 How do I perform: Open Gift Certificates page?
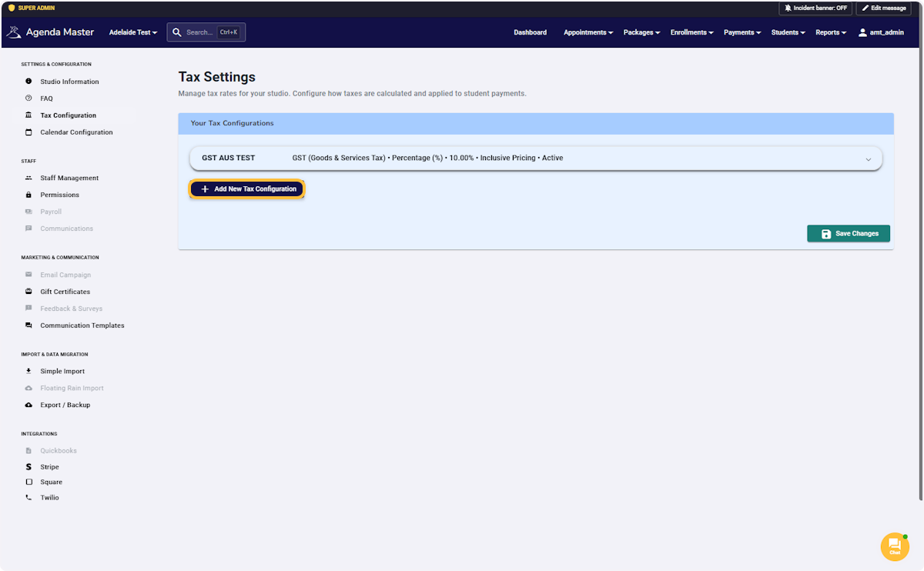65,292
